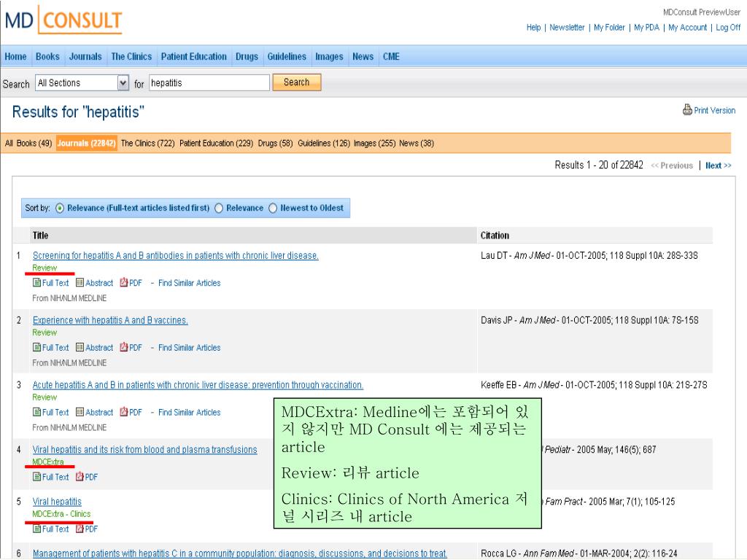Open Full Text icon for result 1

point(36,282)
